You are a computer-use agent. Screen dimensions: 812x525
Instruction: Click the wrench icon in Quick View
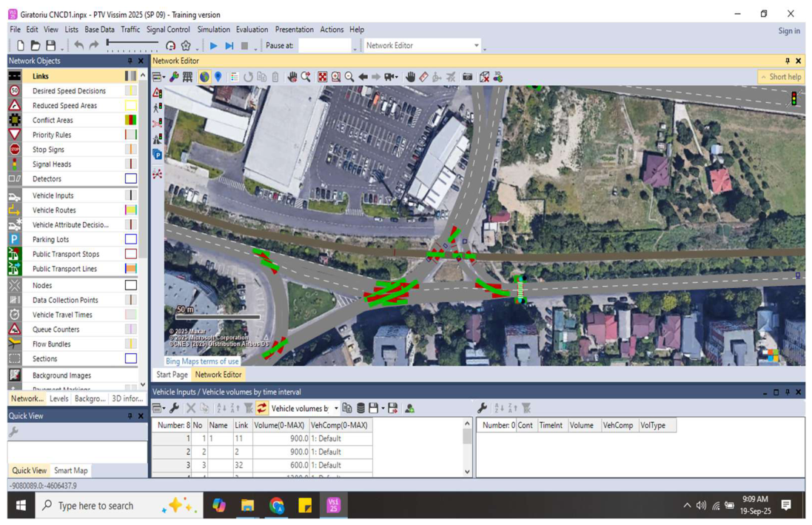coord(13,432)
